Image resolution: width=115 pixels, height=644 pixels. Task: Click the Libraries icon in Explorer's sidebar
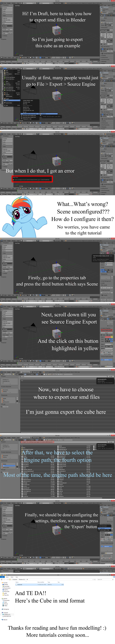coord(2,598)
